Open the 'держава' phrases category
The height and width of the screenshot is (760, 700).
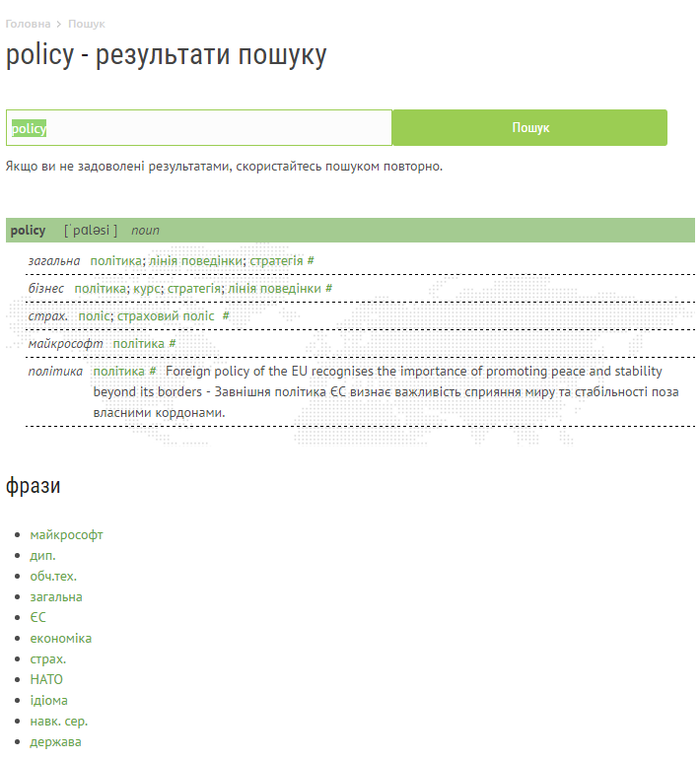[x=55, y=742]
